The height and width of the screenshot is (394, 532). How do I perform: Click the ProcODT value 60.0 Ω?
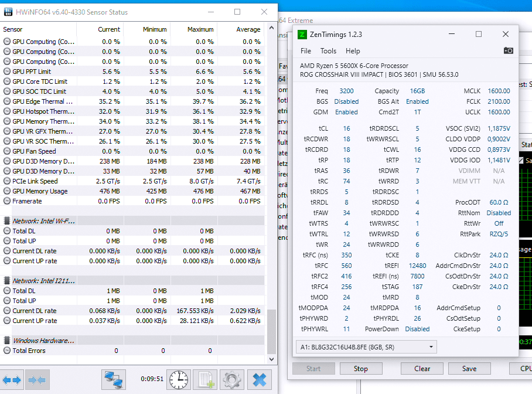[499, 202]
